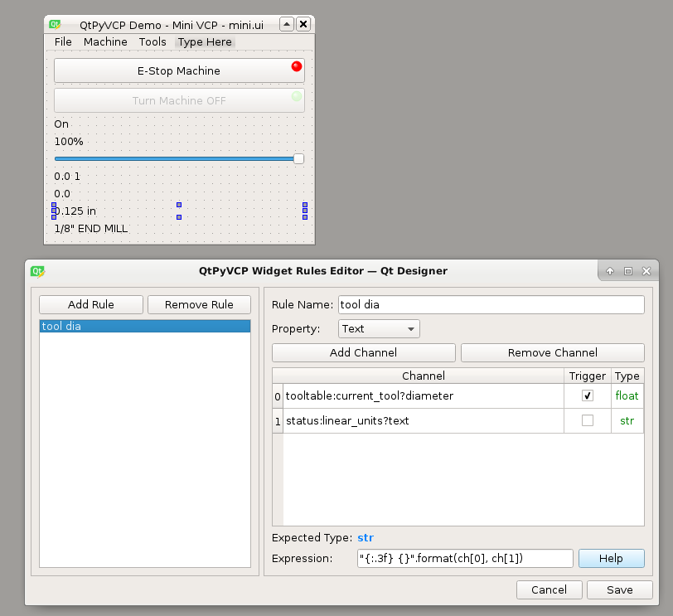The height and width of the screenshot is (616, 673).
Task: Enable Trigger checkbox for status:linear_units?text
Action: coord(588,420)
